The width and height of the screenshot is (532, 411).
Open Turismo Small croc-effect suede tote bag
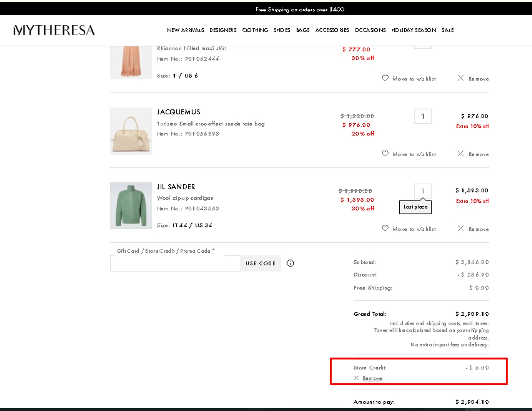(x=211, y=124)
